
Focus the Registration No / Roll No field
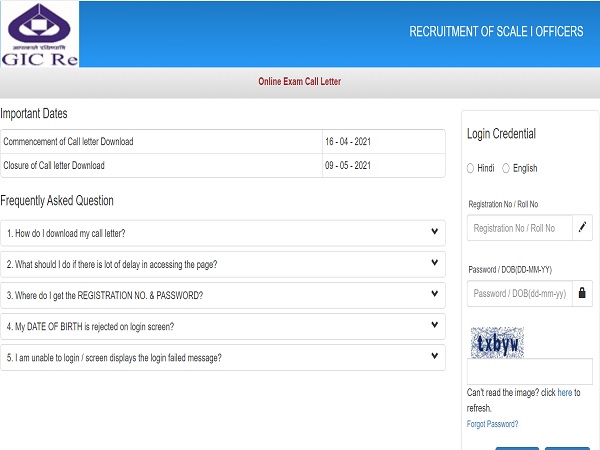519,228
